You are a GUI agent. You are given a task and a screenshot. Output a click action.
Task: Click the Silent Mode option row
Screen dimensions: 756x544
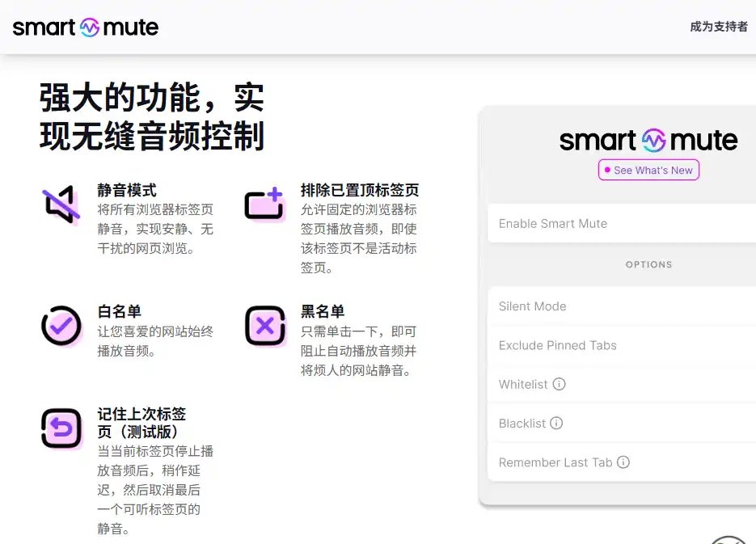(x=622, y=306)
